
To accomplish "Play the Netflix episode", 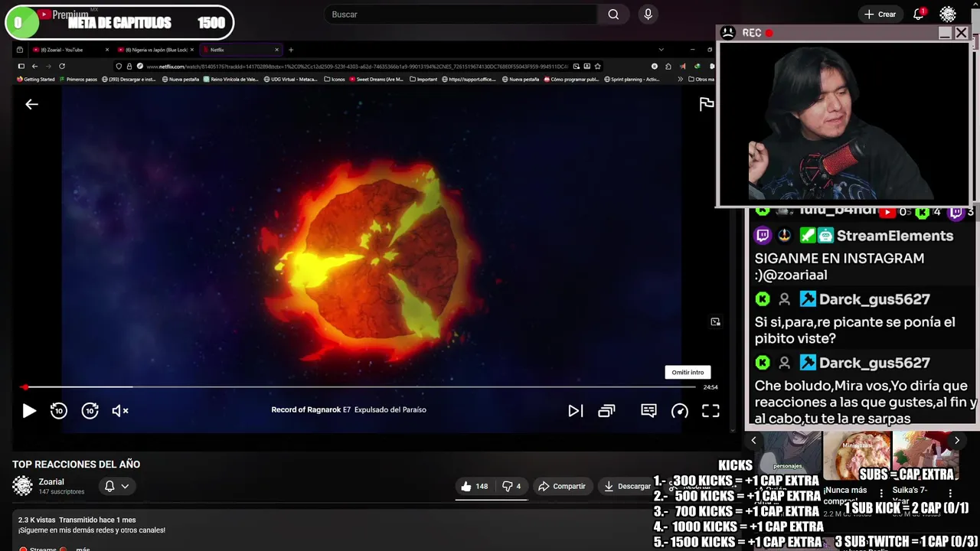I will [x=28, y=411].
